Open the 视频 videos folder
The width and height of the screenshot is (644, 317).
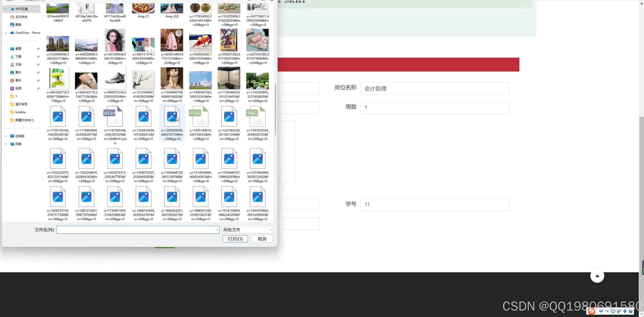coord(18,88)
